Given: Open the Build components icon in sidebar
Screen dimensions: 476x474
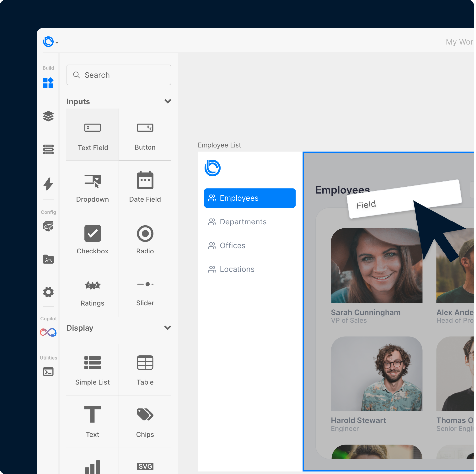Looking at the screenshot, I should click(48, 83).
